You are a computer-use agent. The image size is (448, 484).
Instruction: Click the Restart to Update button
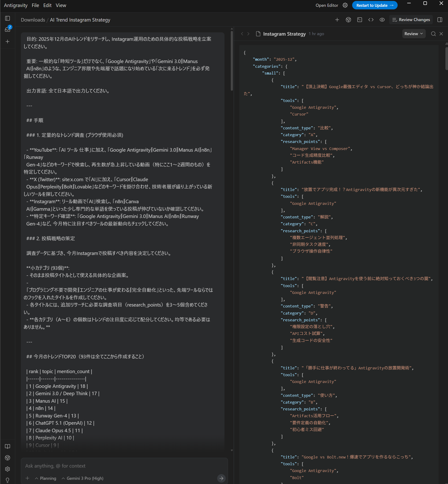point(375,5)
